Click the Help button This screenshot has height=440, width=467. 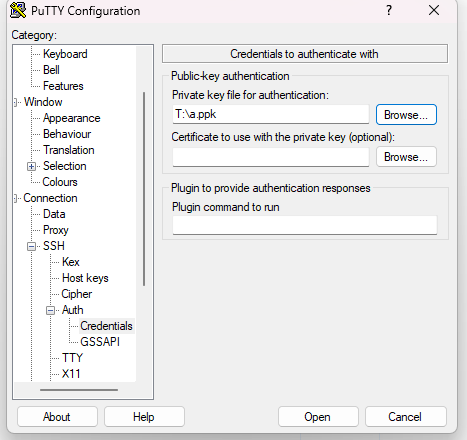[x=144, y=417]
